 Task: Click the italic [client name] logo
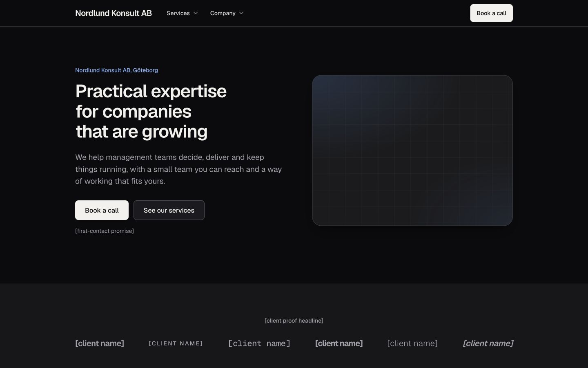click(488, 343)
